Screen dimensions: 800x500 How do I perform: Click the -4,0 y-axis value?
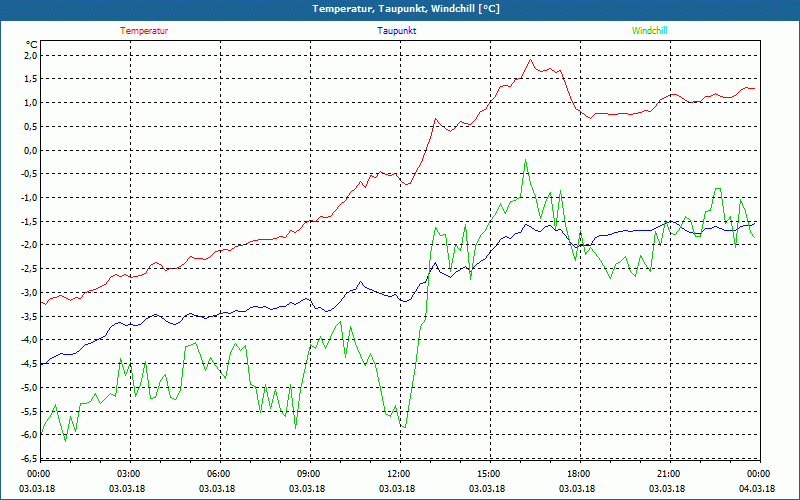point(30,340)
